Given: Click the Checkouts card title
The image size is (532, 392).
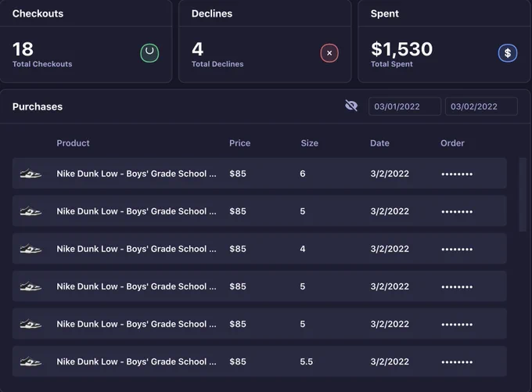Looking at the screenshot, I should [x=38, y=13].
